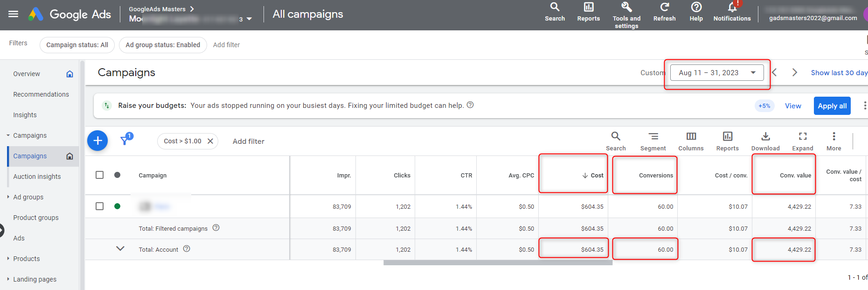Expand Products in the sidebar

(8, 259)
